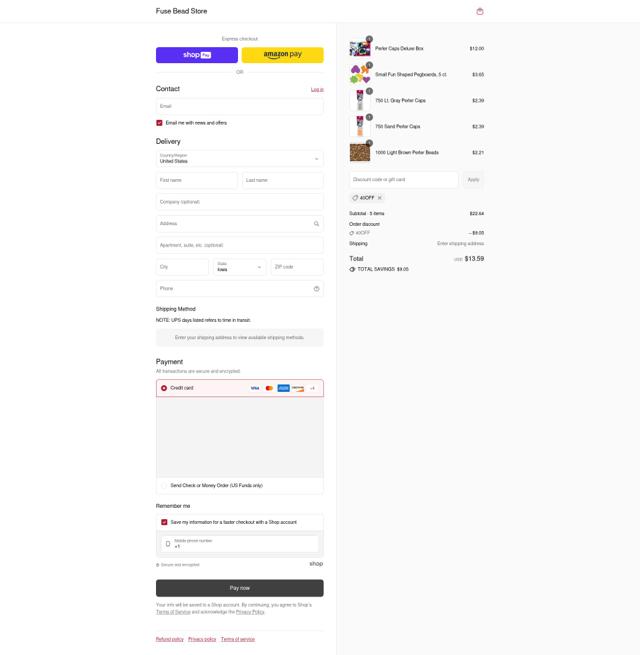The image size is (640, 655).
Task: Click the Discover card icon
Action: pos(297,388)
